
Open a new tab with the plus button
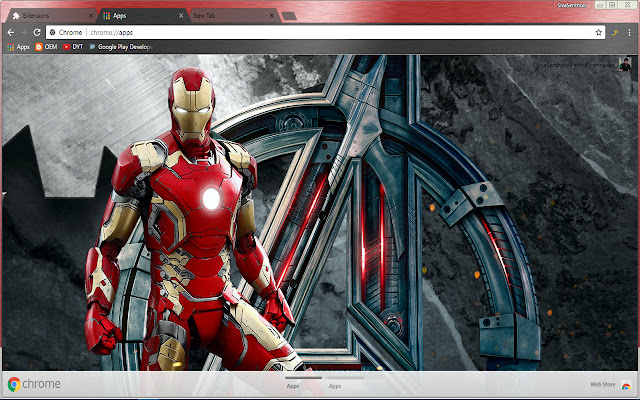289,16
